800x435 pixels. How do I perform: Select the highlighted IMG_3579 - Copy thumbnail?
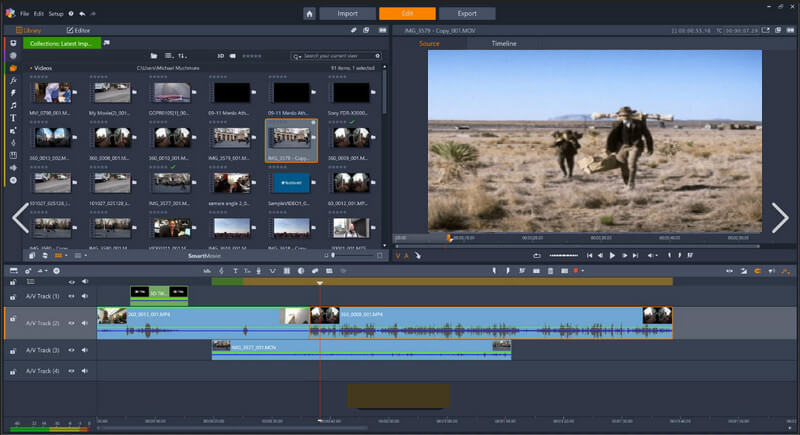tap(291, 140)
